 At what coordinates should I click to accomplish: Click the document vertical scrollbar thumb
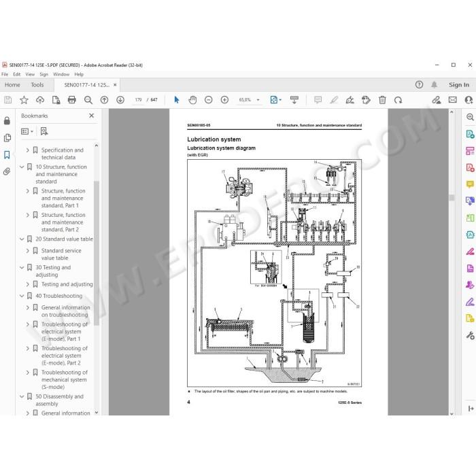[x=452, y=198]
